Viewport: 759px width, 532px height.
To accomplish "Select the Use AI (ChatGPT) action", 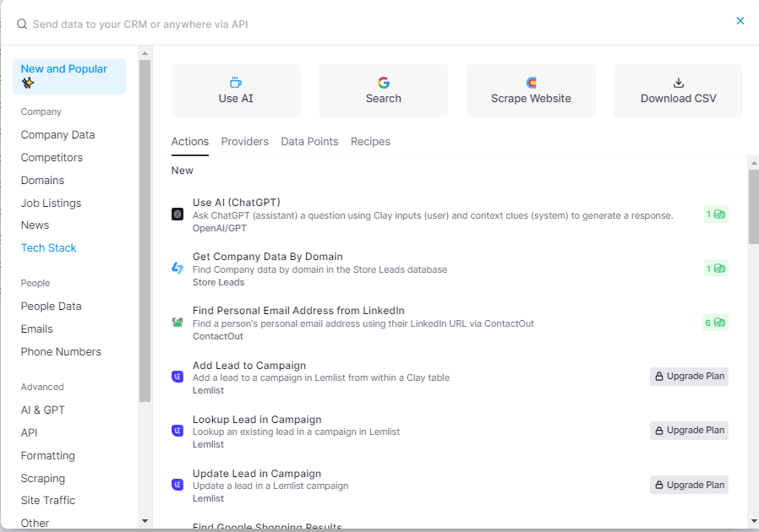I will (x=450, y=214).
